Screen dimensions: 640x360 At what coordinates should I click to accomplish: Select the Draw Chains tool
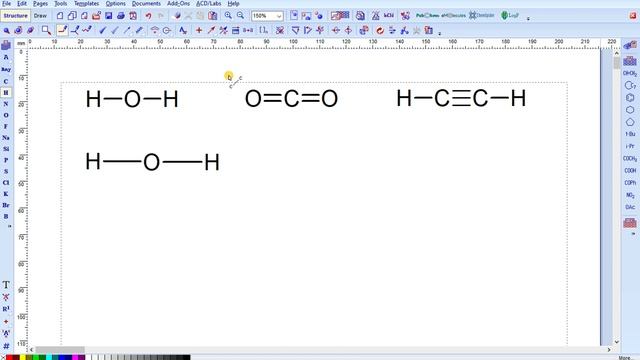[87, 30]
